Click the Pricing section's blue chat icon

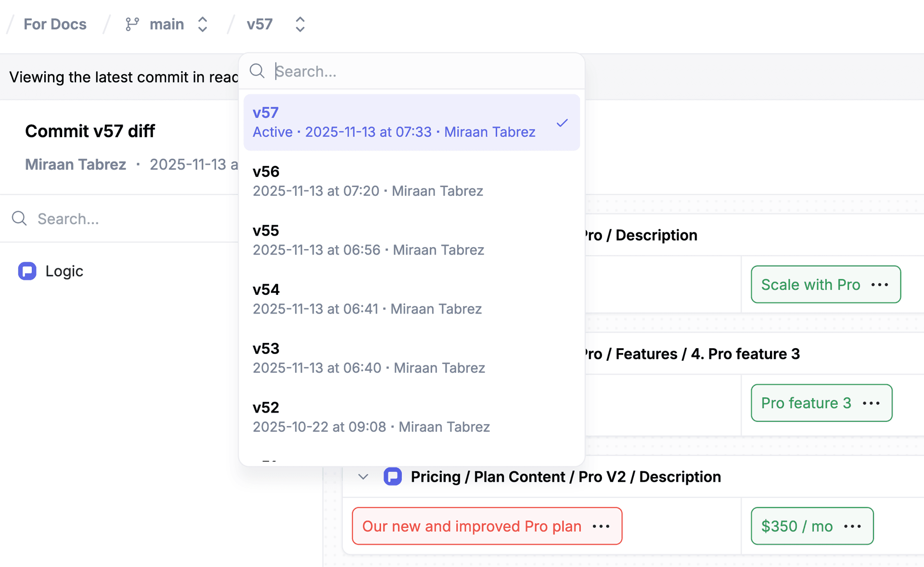point(393,477)
